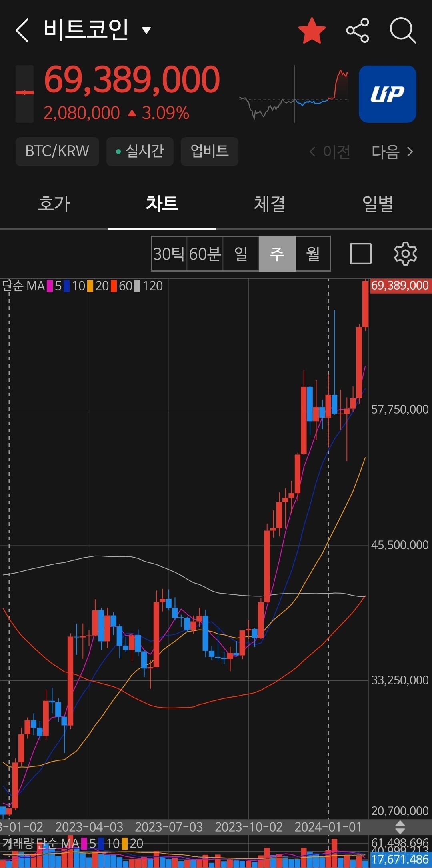The height and width of the screenshot is (868, 432).
Task: Tap the up-down resize arrows on chart
Action: click(x=400, y=827)
